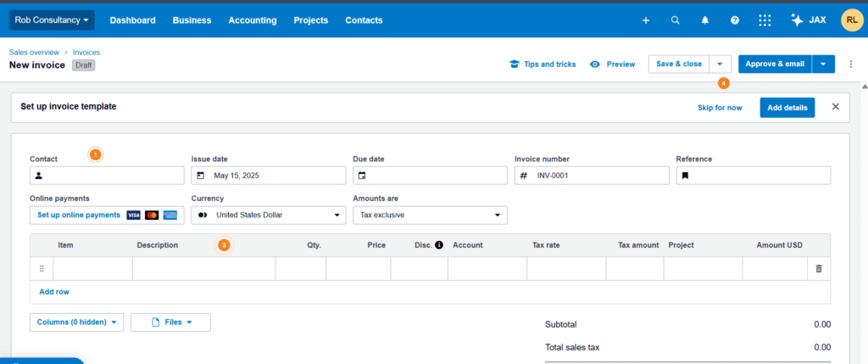This screenshot has height=364, width=868.
Task: Click the Draft status badge
Action: click(84, 64)
